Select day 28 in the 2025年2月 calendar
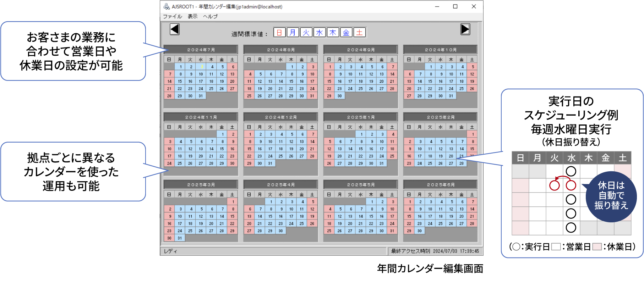Image resolution: width=644 pixels, height=283 pixels. tap(461, 163)
